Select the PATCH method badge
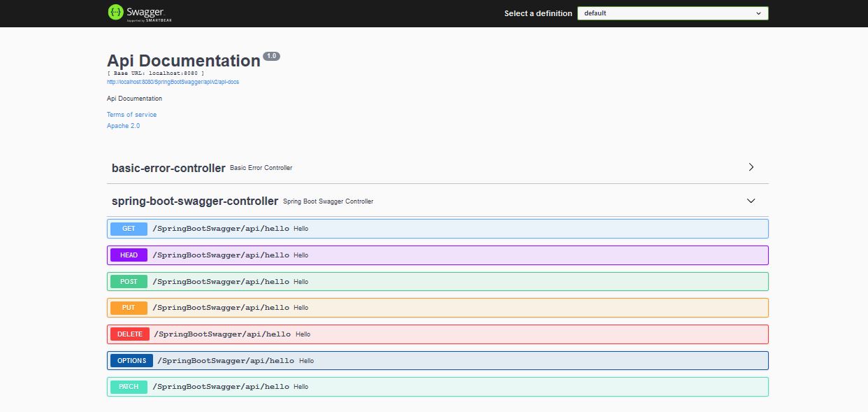 (x=128, y=386)
